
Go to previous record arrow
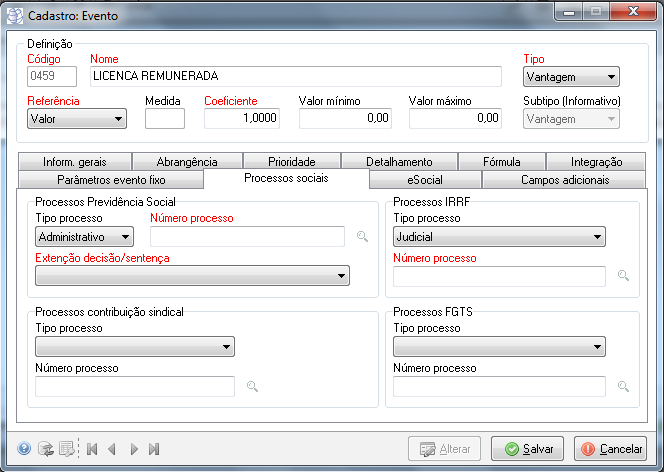coord(112,449)
